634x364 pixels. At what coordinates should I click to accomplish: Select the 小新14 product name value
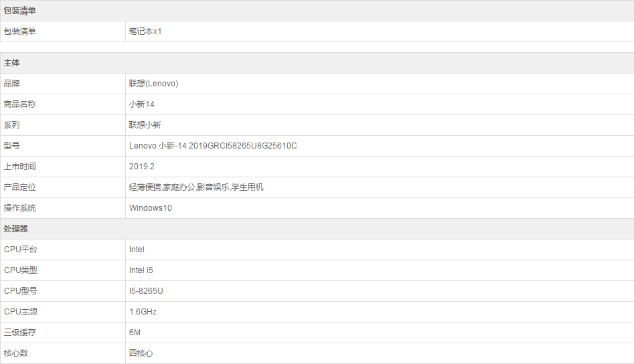pyautogui.click(x=141, y=104)
